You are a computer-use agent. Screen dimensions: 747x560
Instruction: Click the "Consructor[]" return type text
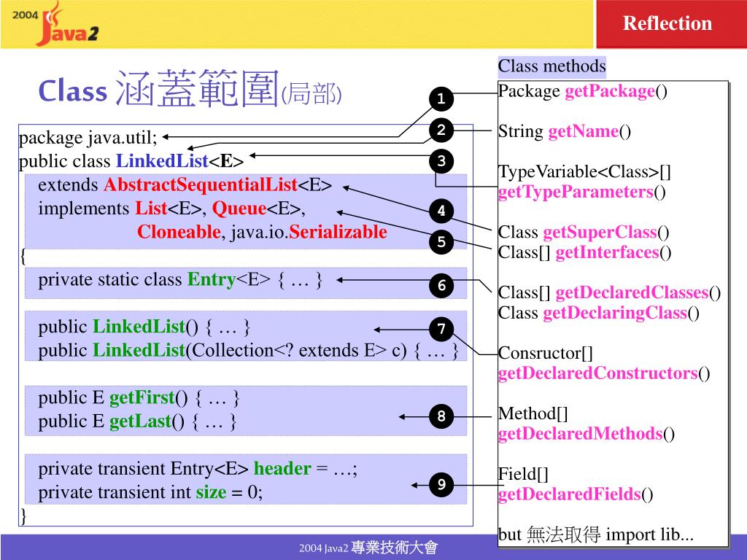(x=546, y=353)
